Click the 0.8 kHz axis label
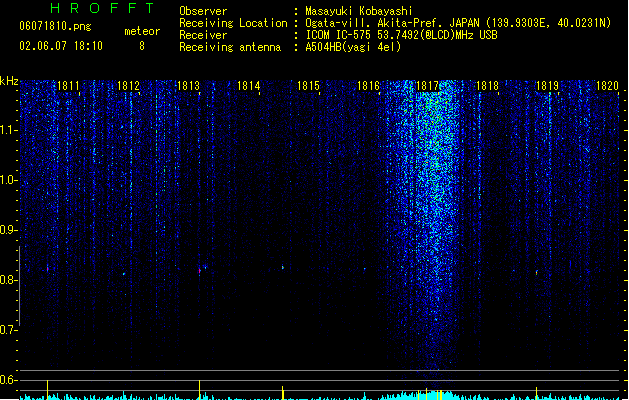This screenshot has width=629, height=400. pos(8,280)
